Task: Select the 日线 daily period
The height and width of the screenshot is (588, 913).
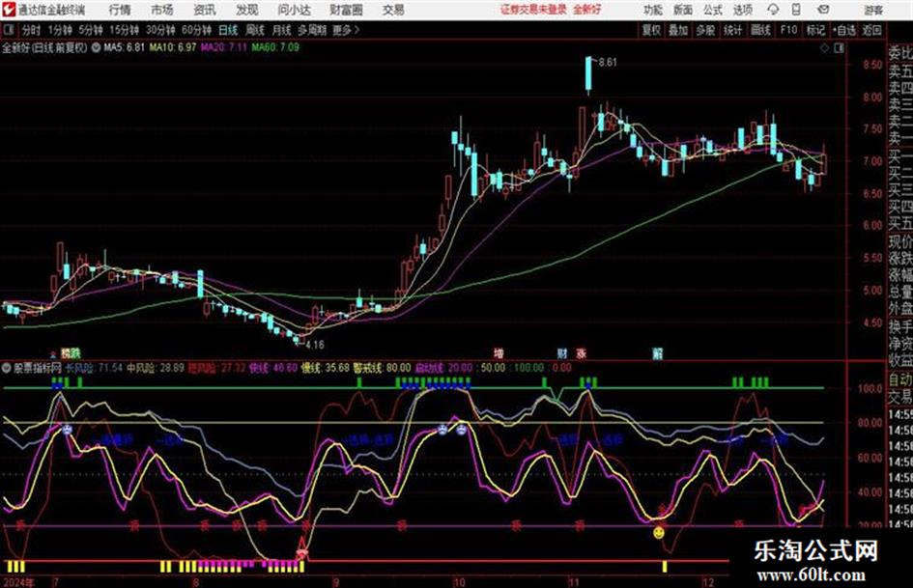Action: pyautogui.click(x=228, y=30)
